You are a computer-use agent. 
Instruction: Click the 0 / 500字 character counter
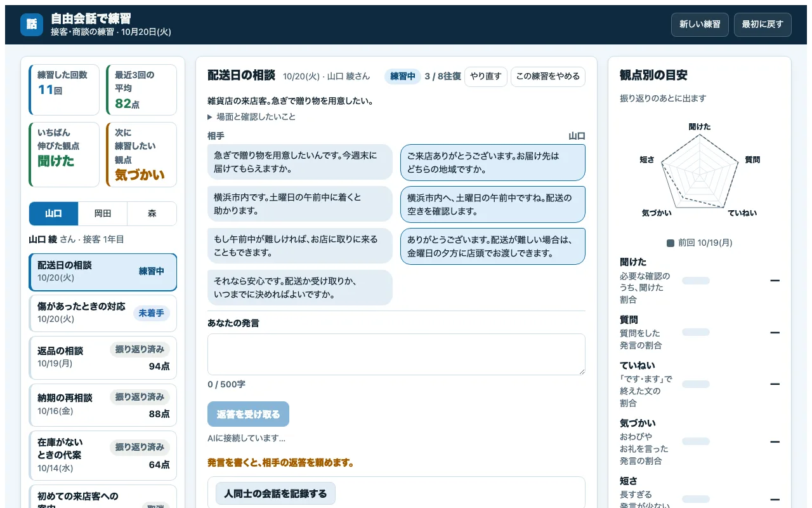point(226,384)
